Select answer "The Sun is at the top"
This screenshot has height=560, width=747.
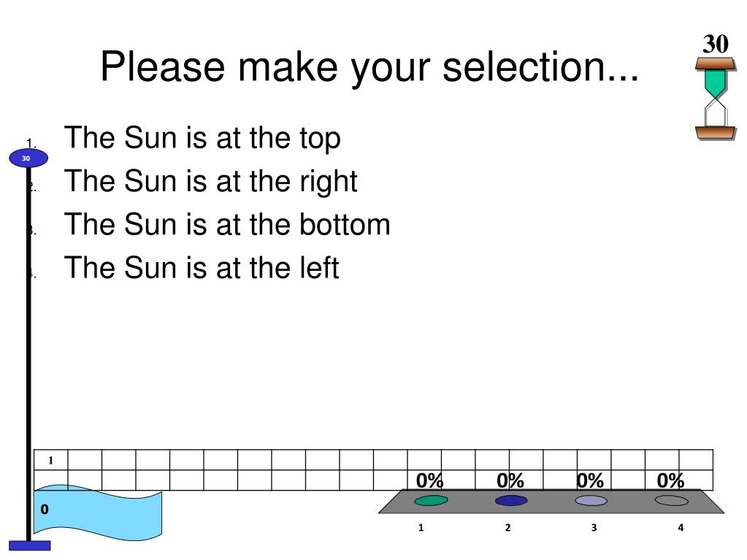click(x=202, y=138)
